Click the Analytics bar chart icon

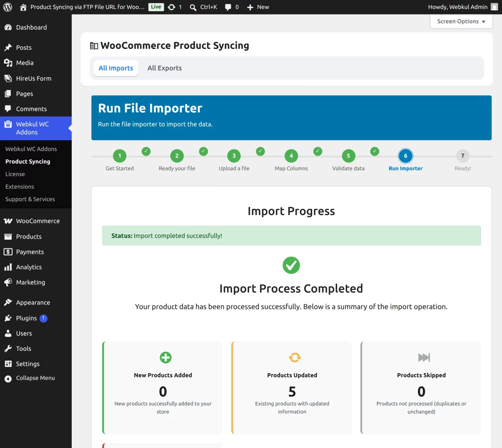pyautogui.click(x=8, y=267)
